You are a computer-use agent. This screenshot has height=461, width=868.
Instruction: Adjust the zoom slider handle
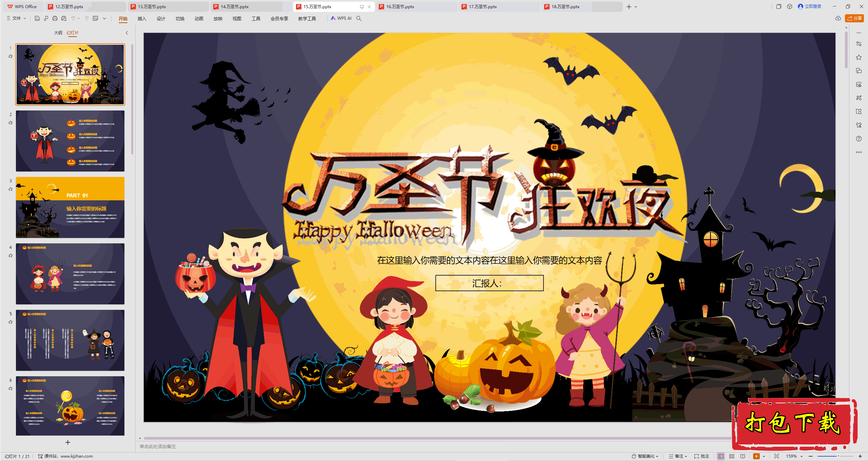(839, 456)
